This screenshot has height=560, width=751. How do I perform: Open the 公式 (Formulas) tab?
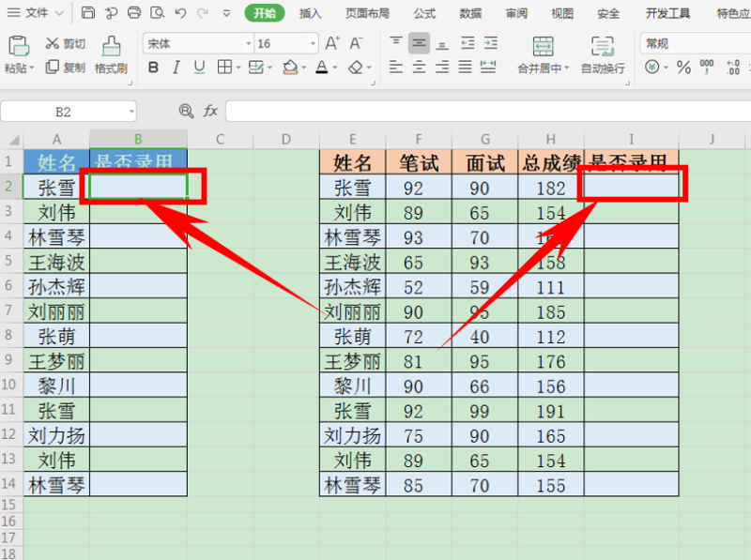424,13
